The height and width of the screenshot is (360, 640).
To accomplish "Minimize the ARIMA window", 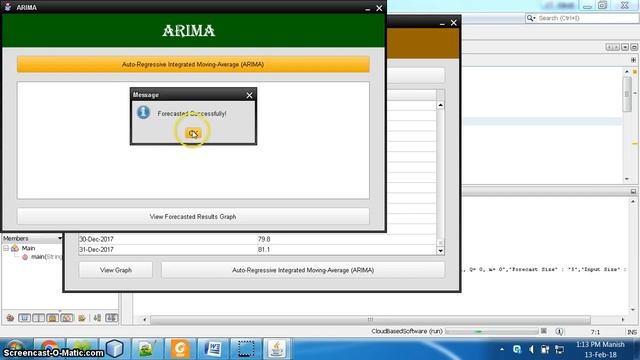I will [x=367, y=9].
